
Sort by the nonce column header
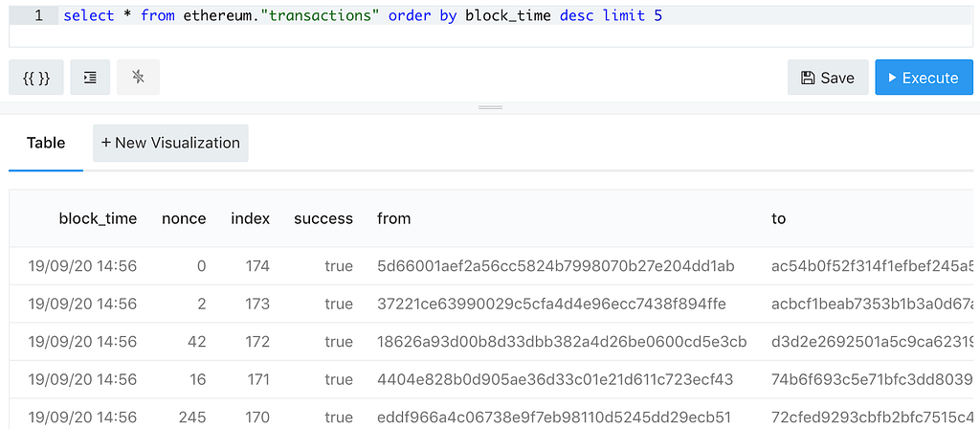184,219
